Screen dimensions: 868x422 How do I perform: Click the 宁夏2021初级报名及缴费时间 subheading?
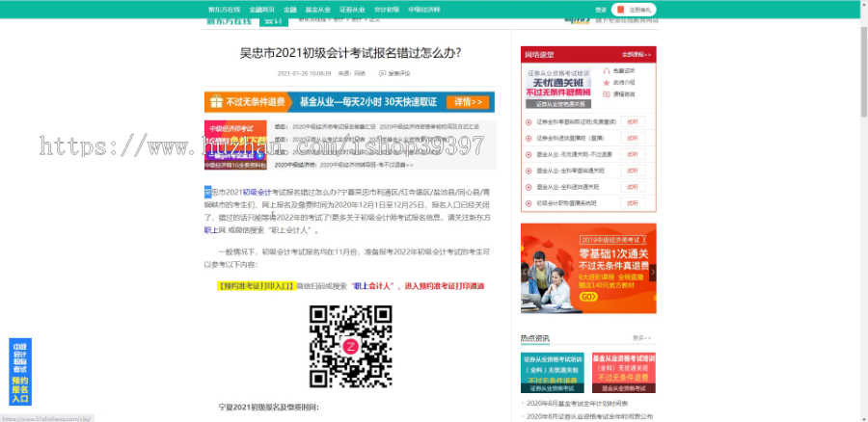pos(268,408)
